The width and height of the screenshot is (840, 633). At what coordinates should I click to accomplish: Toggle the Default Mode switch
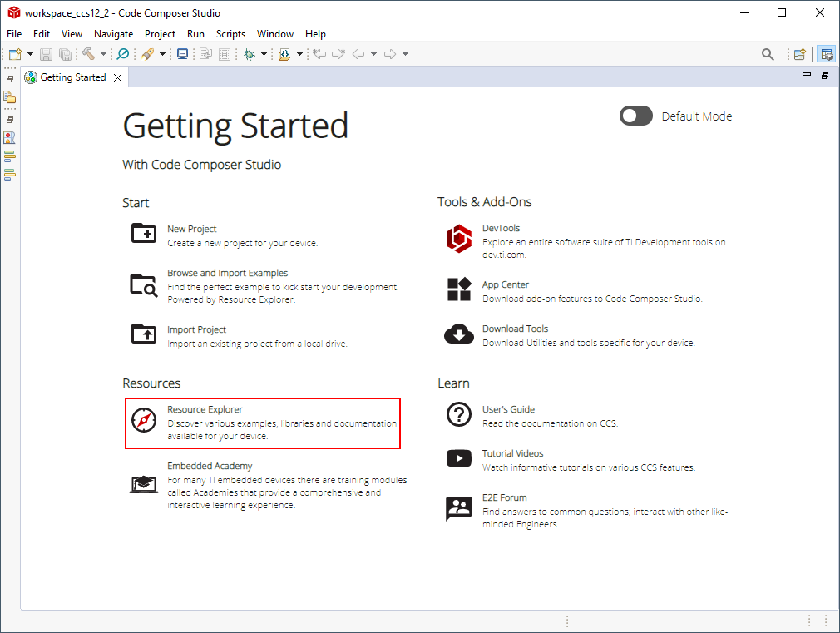pyautogui.click(x=636, y=116)
